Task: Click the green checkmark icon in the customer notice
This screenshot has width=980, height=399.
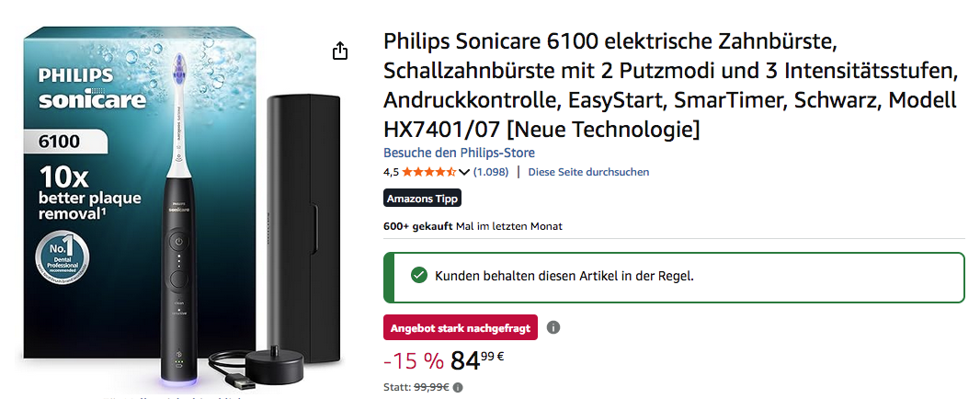Action: point(419,275)
